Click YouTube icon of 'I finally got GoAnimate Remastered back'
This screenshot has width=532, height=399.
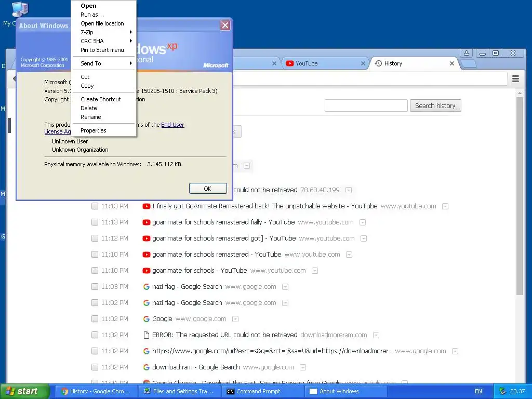coord(146,206)
